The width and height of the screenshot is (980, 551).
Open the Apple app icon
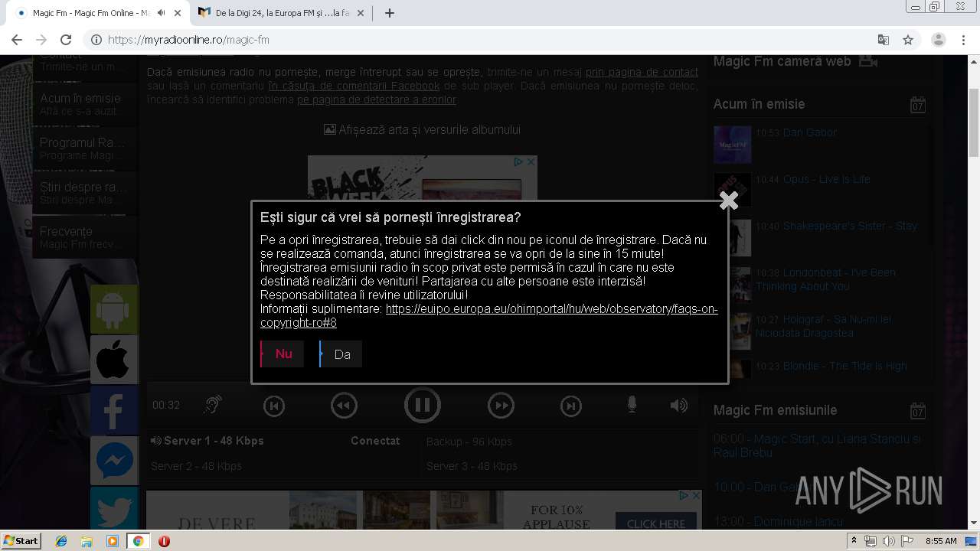click(x=114, y=360)
